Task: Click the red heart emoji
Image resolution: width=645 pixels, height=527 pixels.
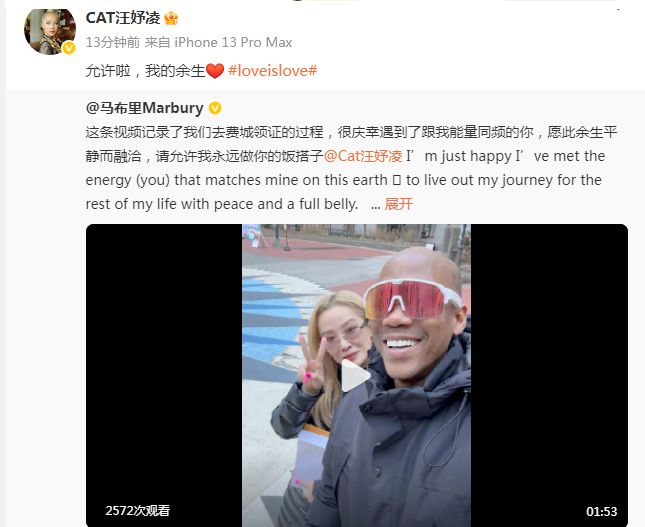Action: 215,71
